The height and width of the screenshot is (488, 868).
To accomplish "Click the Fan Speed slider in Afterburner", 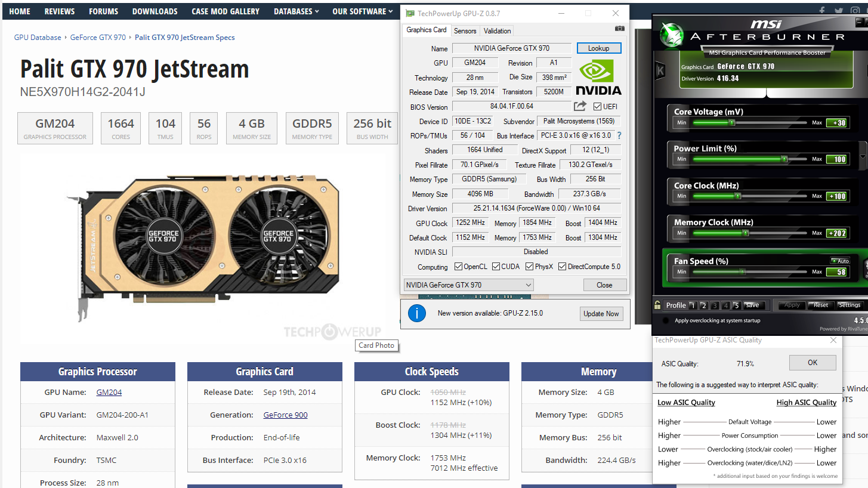I will [x=749, y=272].
